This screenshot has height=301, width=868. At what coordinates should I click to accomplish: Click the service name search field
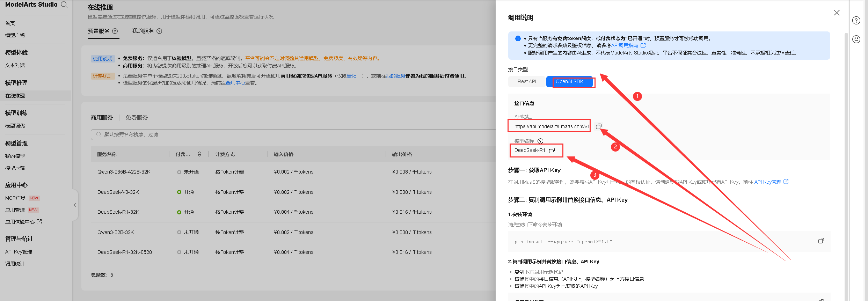pos(293,134)
